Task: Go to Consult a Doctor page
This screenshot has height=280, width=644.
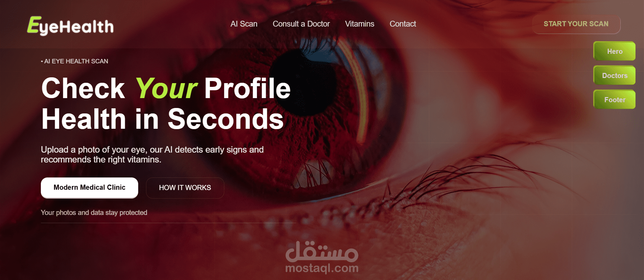Action: tap(301, 24)
